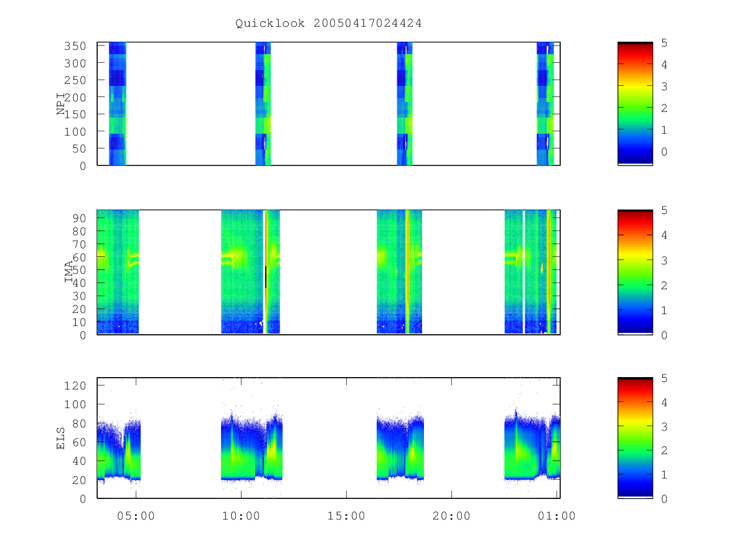Click IMA data block near 17:00 to 18:30

coord(399,272)
